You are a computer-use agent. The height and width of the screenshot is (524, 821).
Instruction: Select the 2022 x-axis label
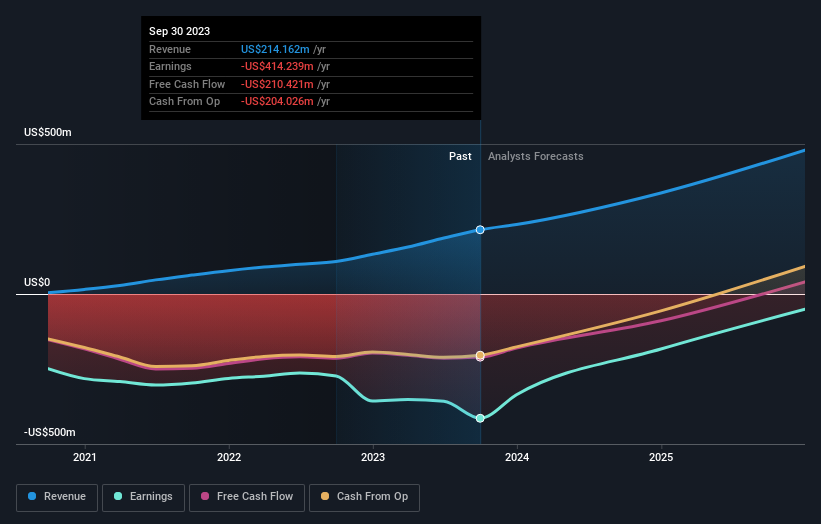[229, 457]
